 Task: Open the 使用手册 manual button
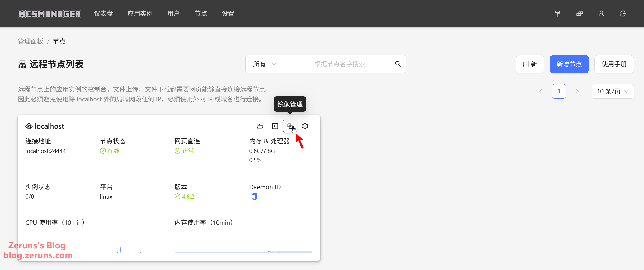point(614,64)
